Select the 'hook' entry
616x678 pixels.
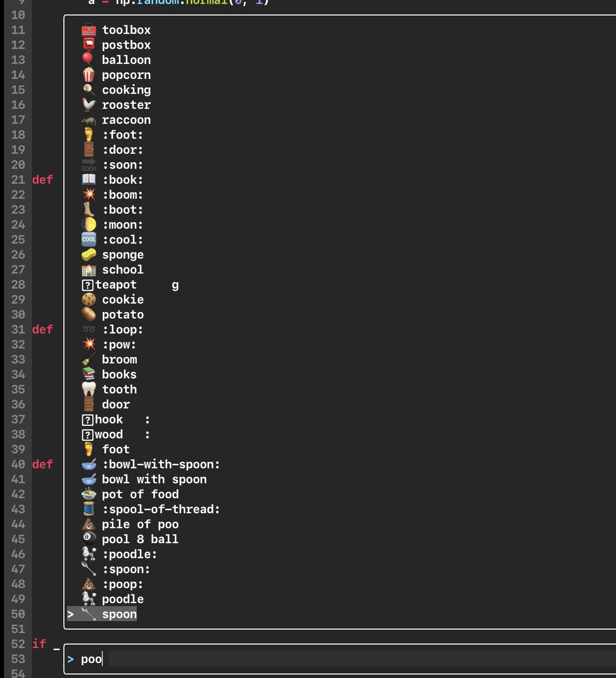point(109,419)
